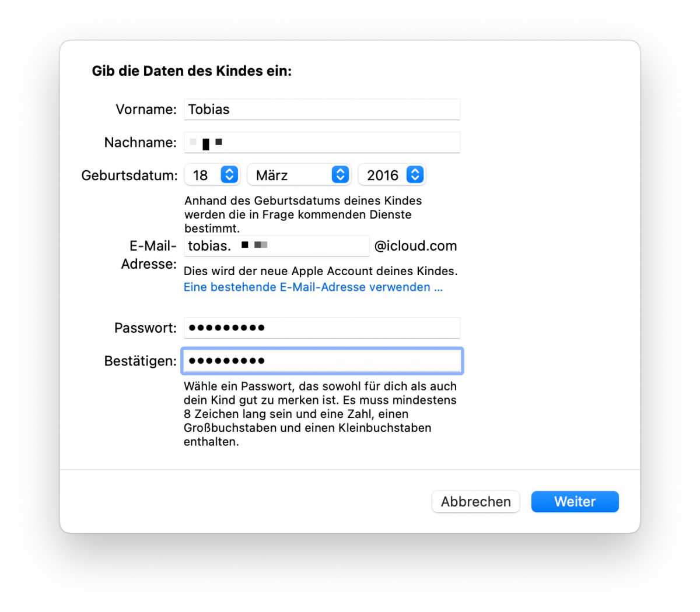Click the Nachname input field
Viewport: 700px width, 612px height.
pyautogui.click(x=322, y=142)
